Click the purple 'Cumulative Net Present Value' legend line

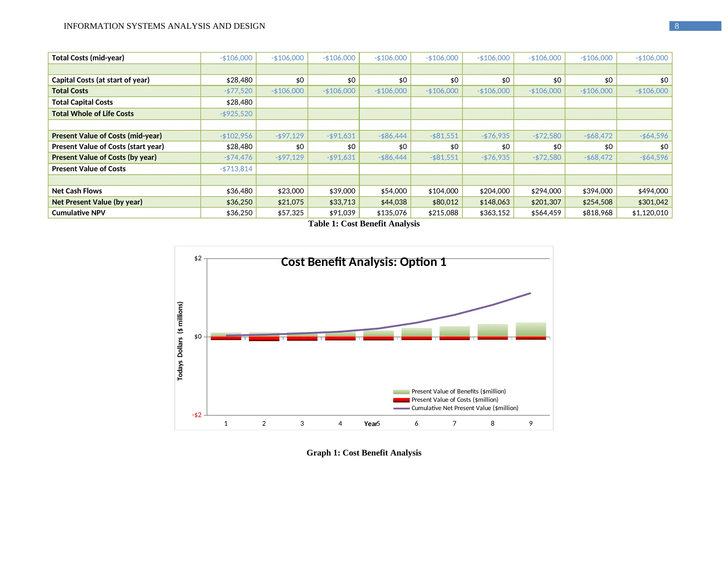[x=401, y=408]
